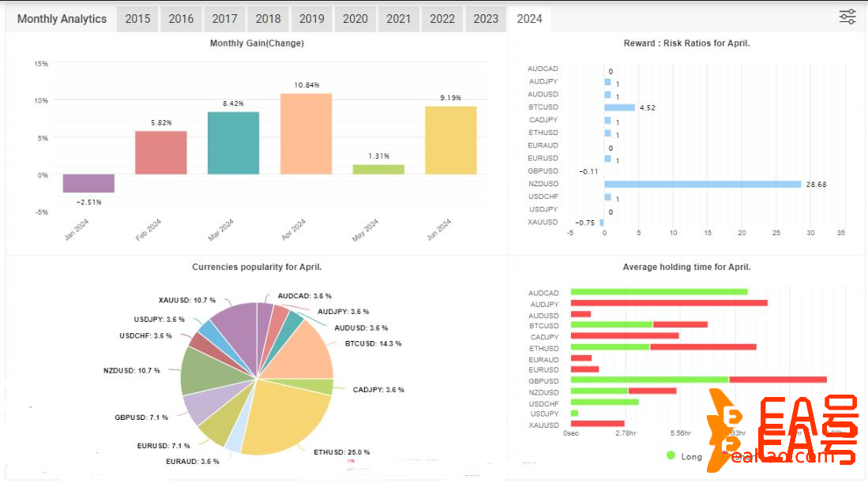868x483 pixels.
Task: Click the Jun 2024 yellow bar
Action: pyautogui.click(x=451, y=140)
